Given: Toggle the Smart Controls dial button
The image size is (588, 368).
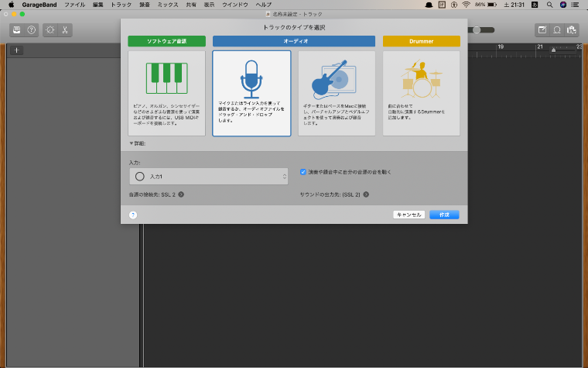Looking at the screenshot, I should click(x=50, y=30).
